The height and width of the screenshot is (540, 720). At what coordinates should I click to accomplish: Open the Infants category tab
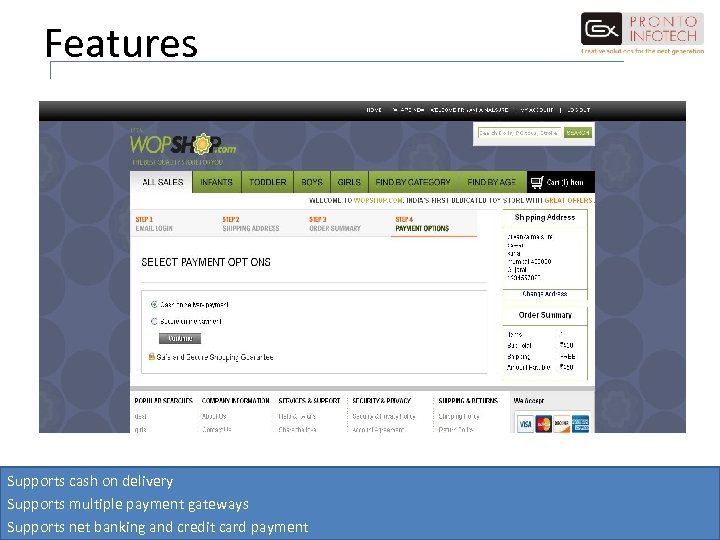click(x=216, y=182)
